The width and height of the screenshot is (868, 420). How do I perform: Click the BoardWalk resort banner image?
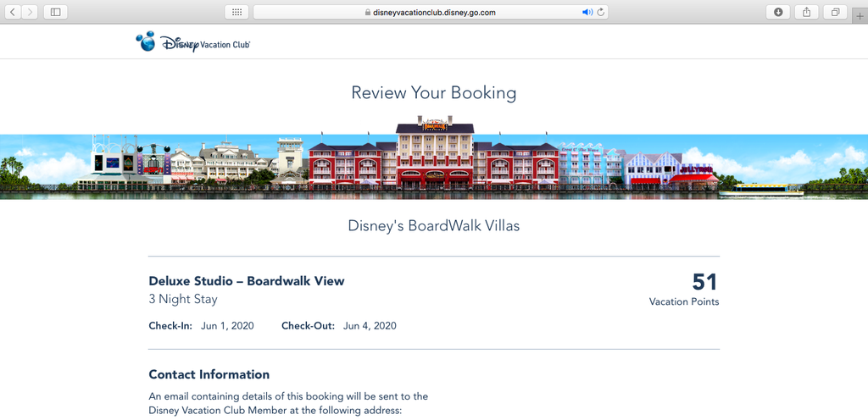coord(434,157)
